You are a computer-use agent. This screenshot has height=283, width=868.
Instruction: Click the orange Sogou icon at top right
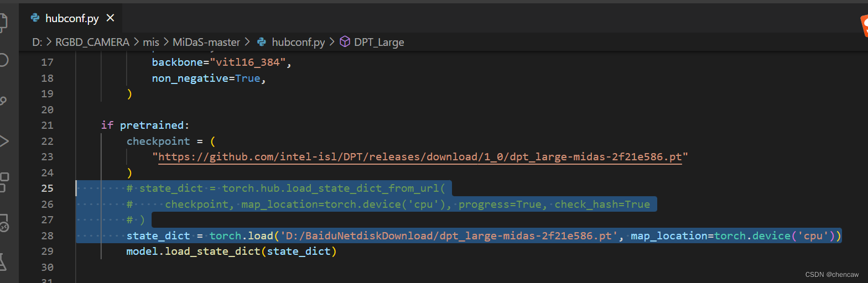[864, 26]
